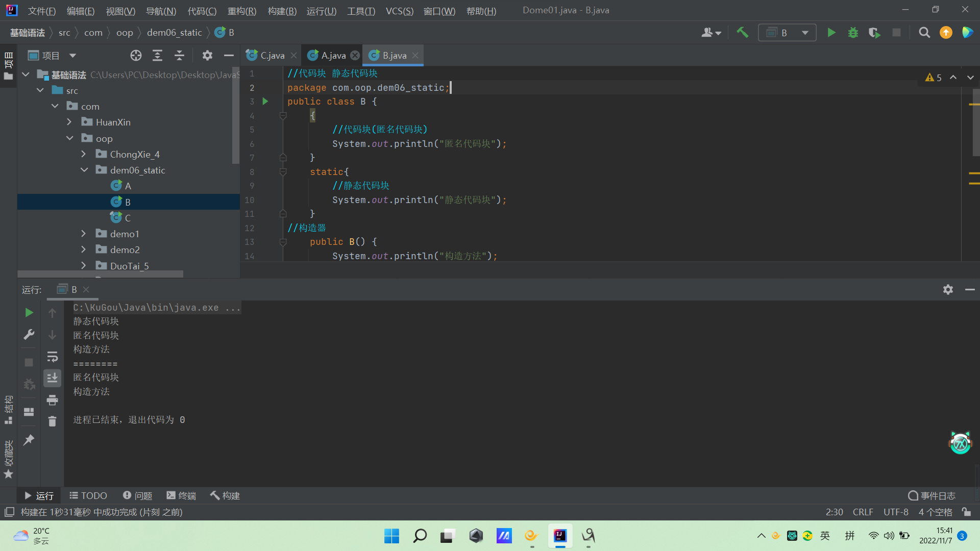Open Windows Start menu on taskbar
Screen dimensions: 980x551
coord(391,536)
